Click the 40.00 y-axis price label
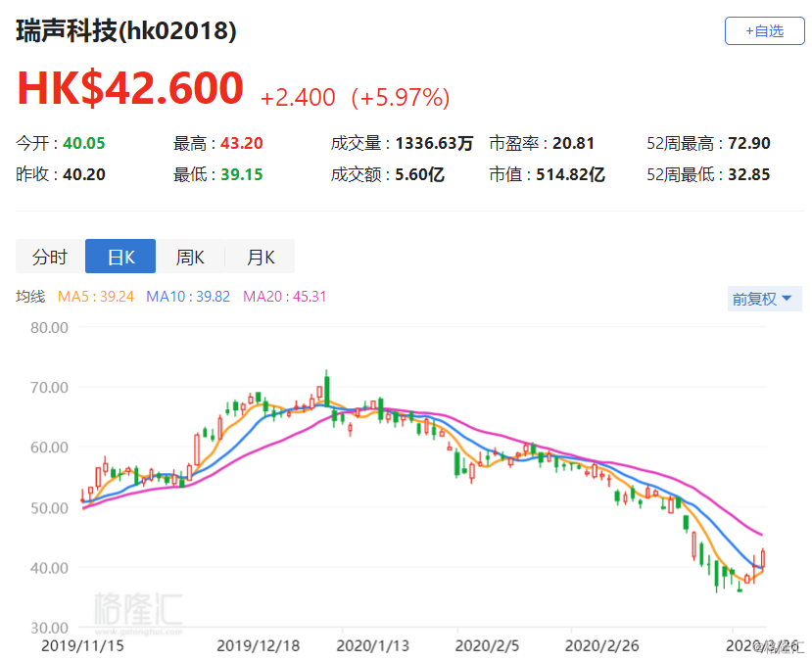The image size is (812, 661). [49, 568]
